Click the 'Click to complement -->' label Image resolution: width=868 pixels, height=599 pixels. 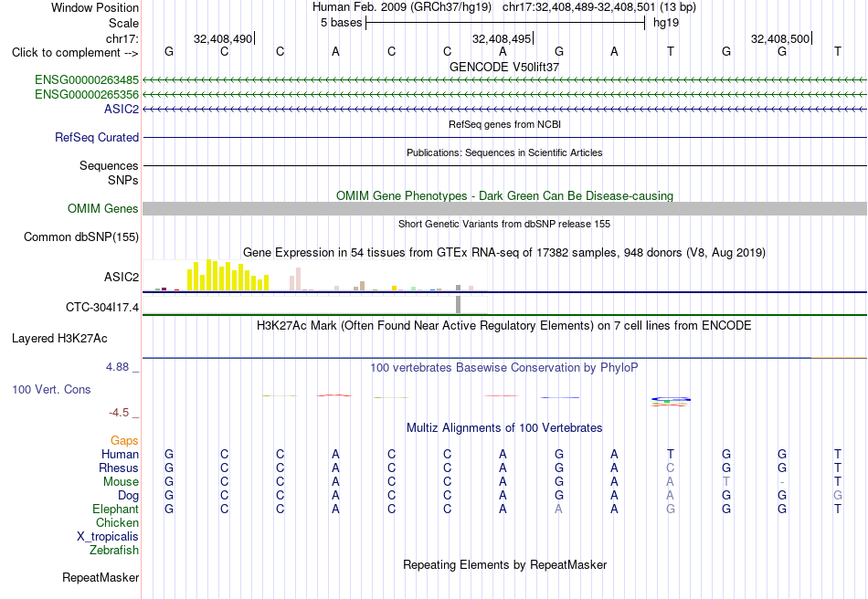[x=75, y=53]
